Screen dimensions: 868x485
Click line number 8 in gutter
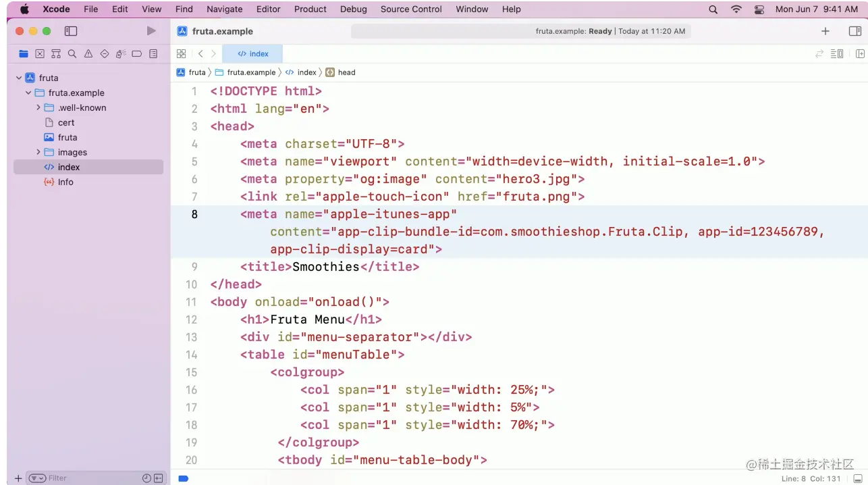pos(194,214)
